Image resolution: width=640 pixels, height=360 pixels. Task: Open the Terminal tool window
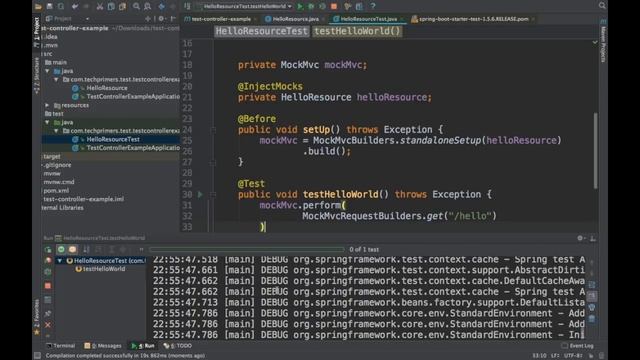[60, 346]
